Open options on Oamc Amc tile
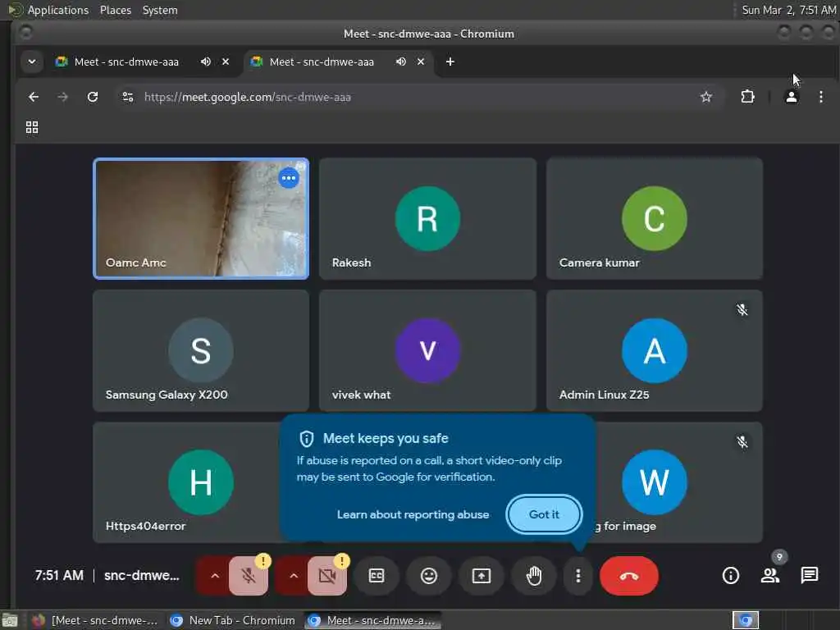The width and height of the screenshot is (840, 630). (x=289, y=178)
